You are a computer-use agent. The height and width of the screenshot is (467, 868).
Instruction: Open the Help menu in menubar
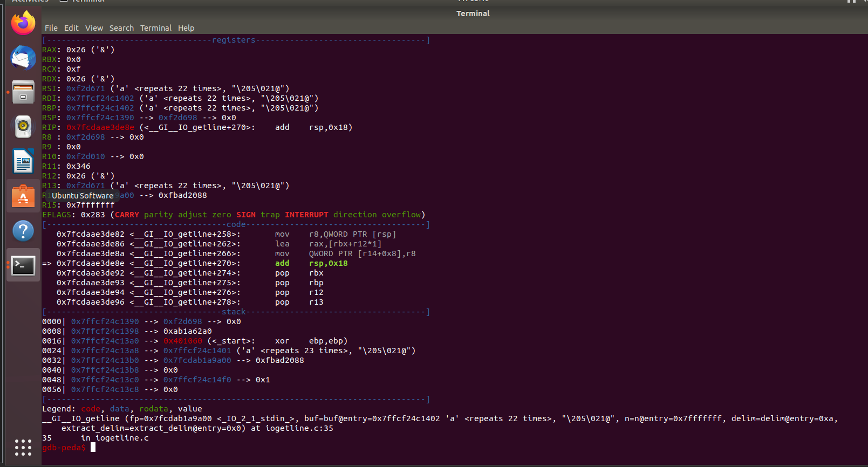coord(186,28)
